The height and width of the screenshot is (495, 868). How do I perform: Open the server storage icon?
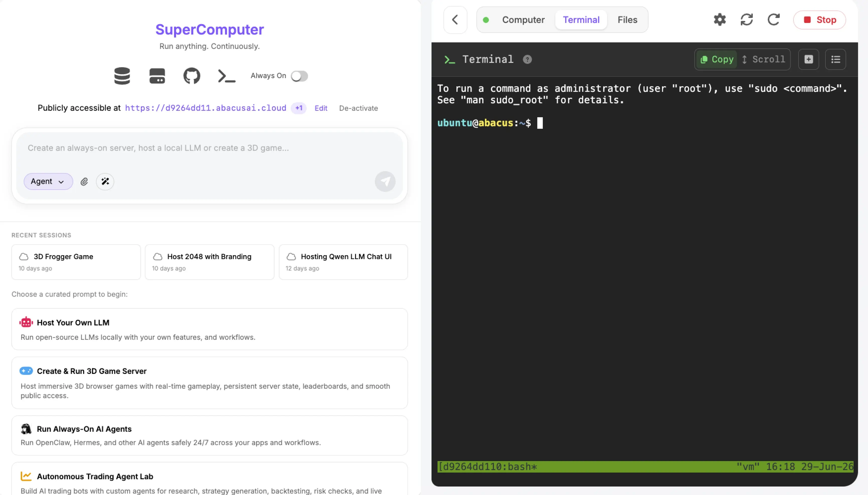point(157,76)
